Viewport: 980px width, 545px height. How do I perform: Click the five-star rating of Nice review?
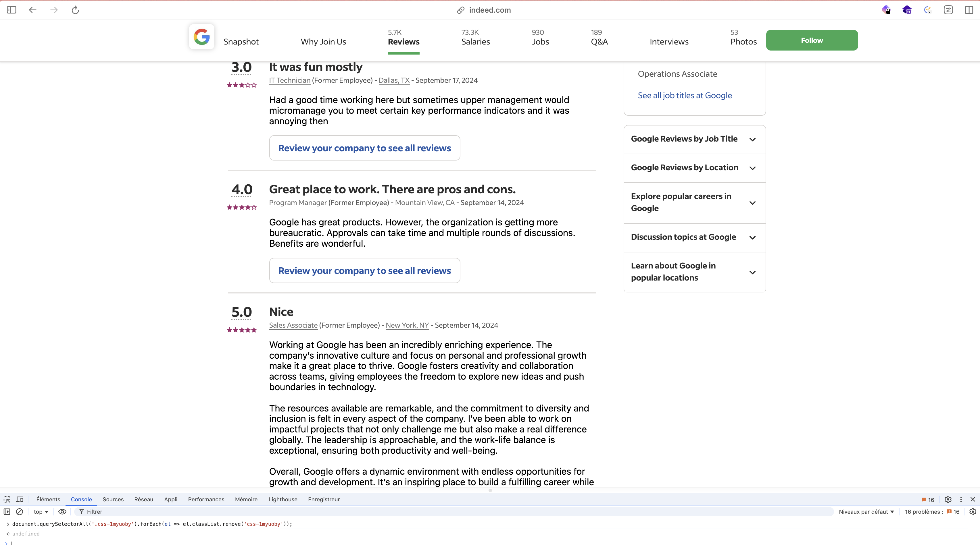242,330
